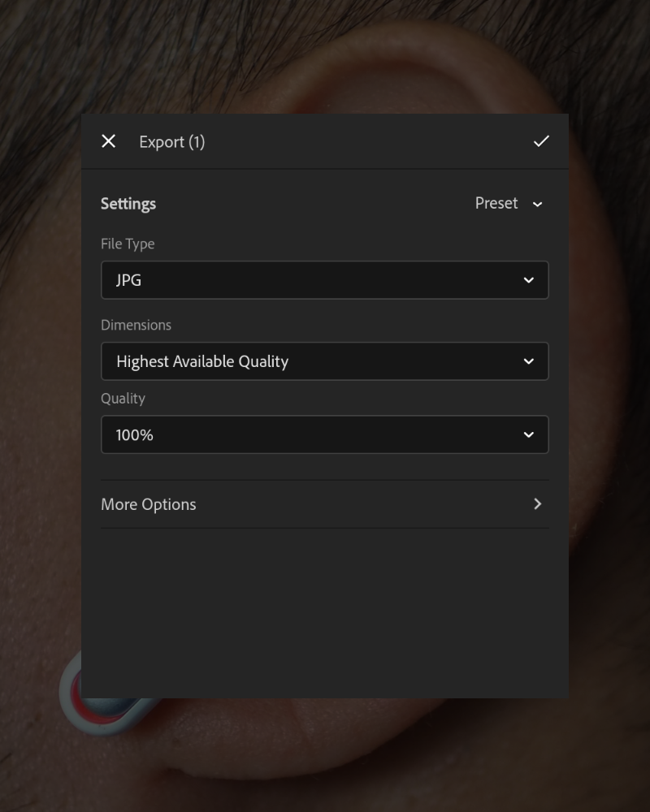Confirm export with the checkmark icon
The height and width of the screenshot is (812, 650).
click(541, 141)
